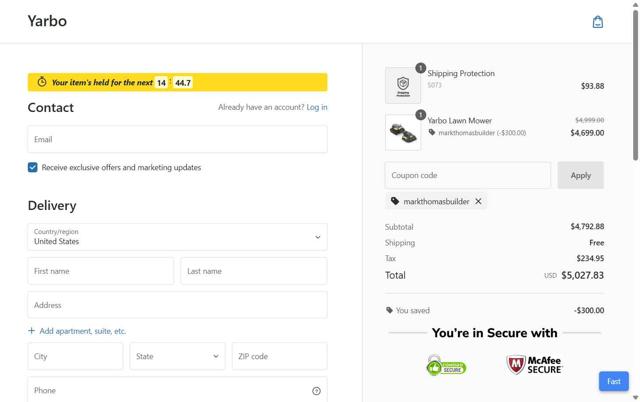Click the First name field
The width and height of the screenshot is (640, 402).
tap(101, 271)
